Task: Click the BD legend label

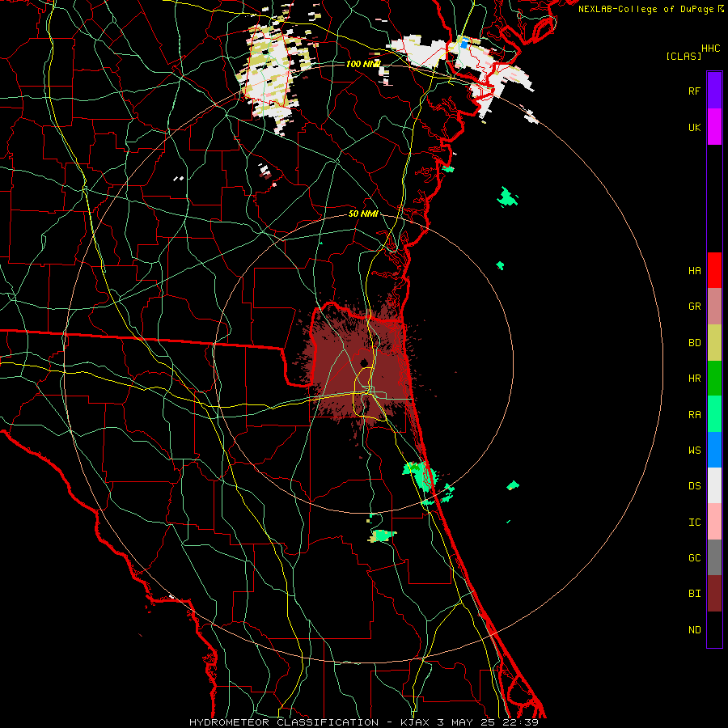Action: tap(694, 343)
